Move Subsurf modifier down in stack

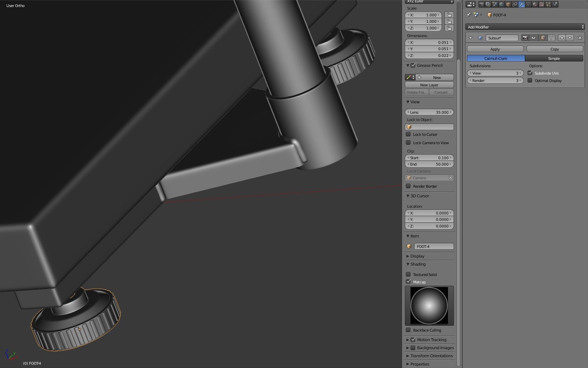click(570, 38)
